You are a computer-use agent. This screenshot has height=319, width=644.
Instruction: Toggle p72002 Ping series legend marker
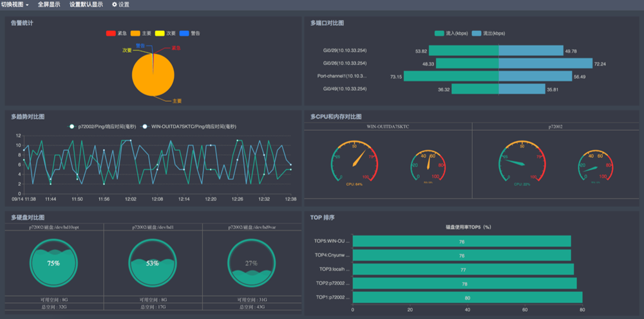pos(73,126)
